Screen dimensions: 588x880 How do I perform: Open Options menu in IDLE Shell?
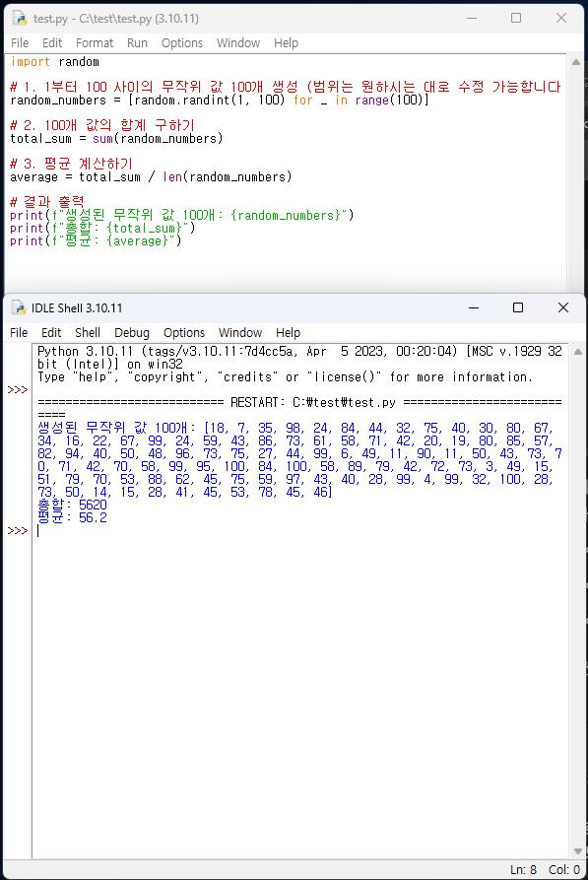(184, 333)
